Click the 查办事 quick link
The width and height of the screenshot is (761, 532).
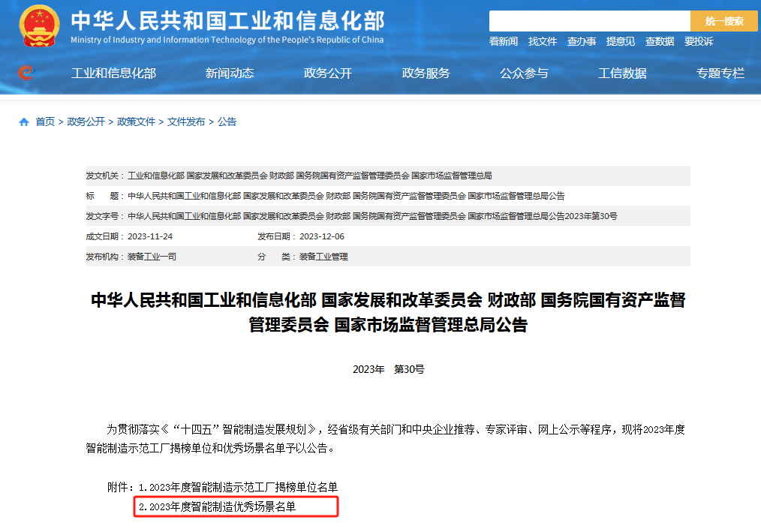point(582,41)
